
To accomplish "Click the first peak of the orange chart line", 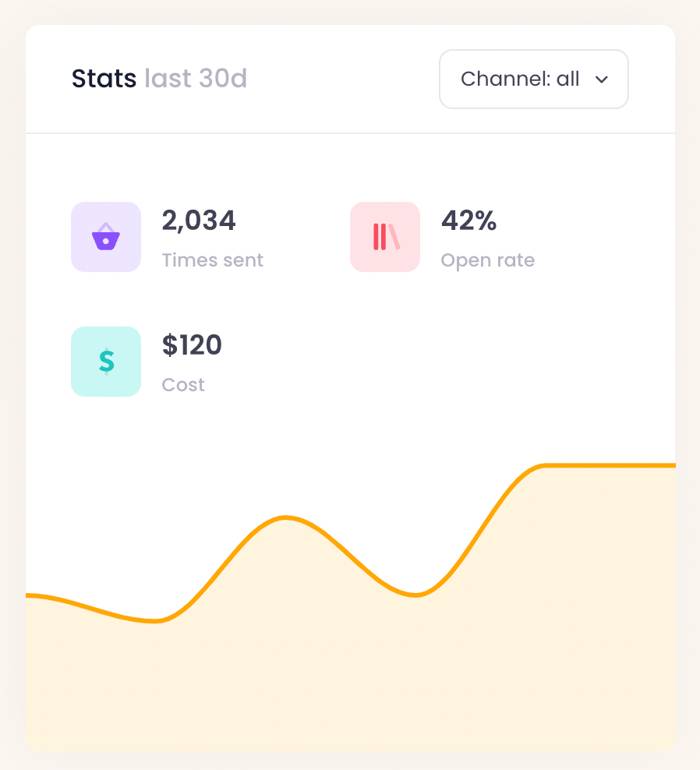I will (287, 517).
